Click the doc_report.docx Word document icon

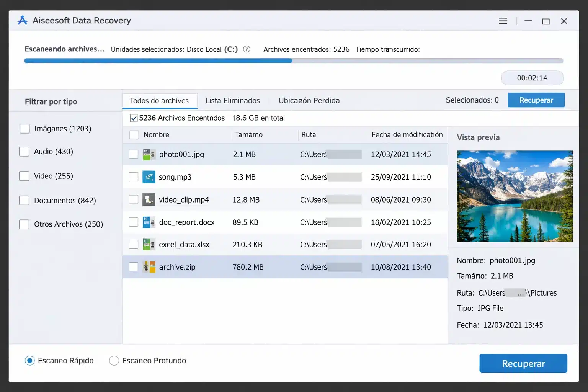tap(149, 222)
